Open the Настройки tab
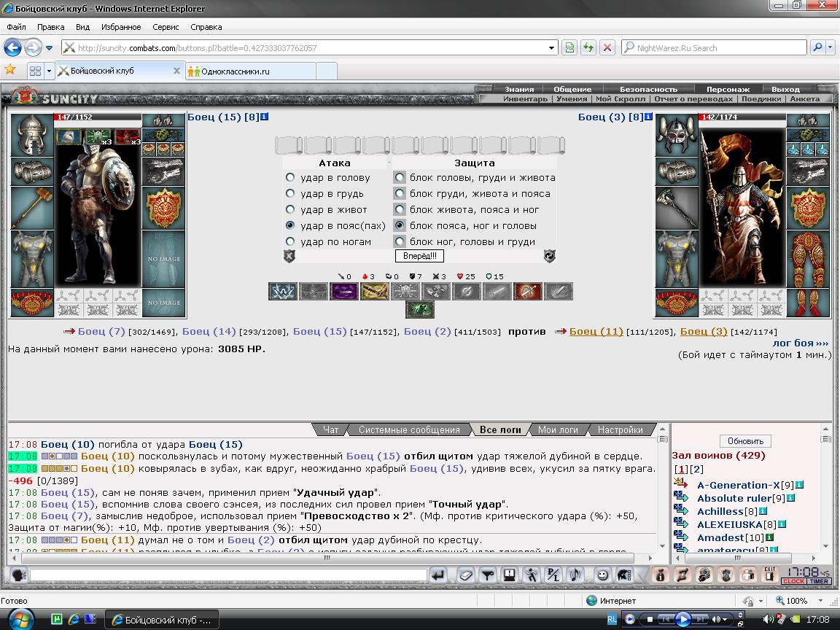Viewport: 840px width, 630px height. (x=620, y=429)
